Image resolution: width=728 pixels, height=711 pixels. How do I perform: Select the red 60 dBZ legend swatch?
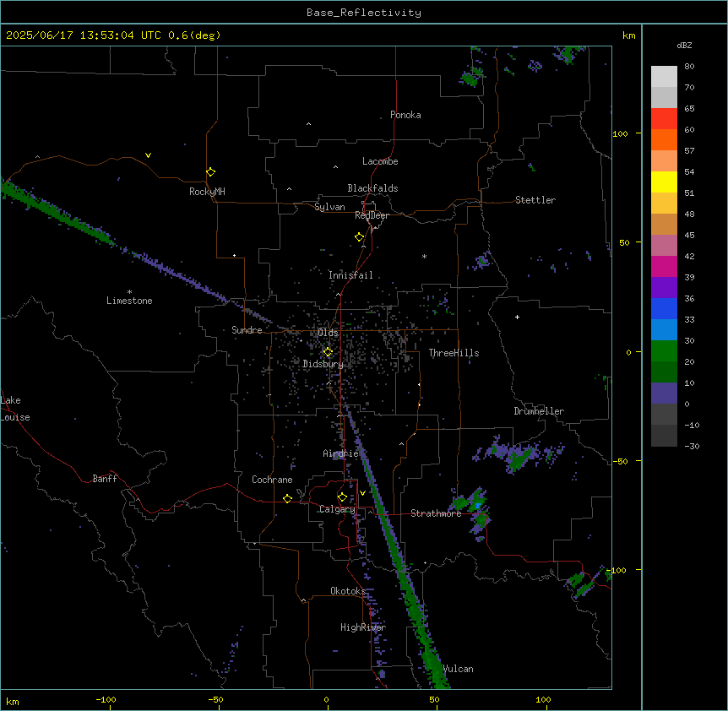point(664,118)
